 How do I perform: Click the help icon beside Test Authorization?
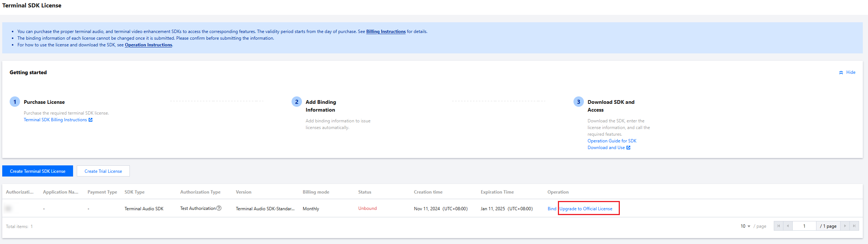(219, 208)
